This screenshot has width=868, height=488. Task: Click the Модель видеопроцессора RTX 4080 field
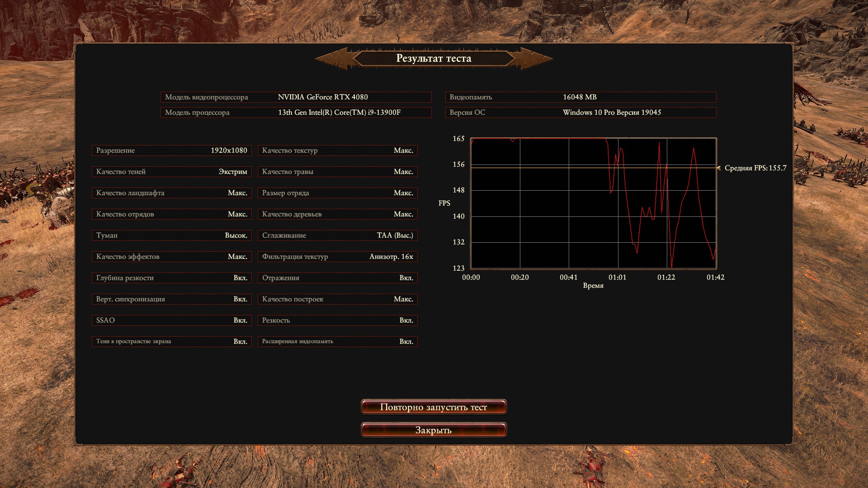tap(296, 97)
